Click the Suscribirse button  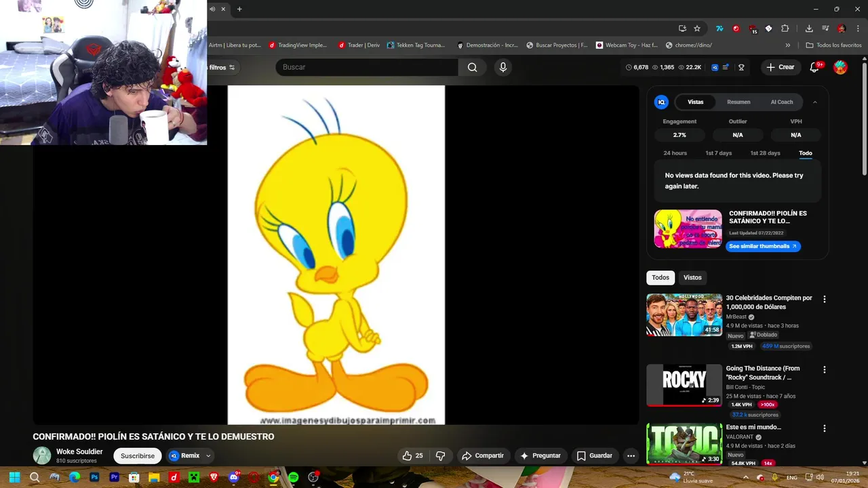[138, 456]
